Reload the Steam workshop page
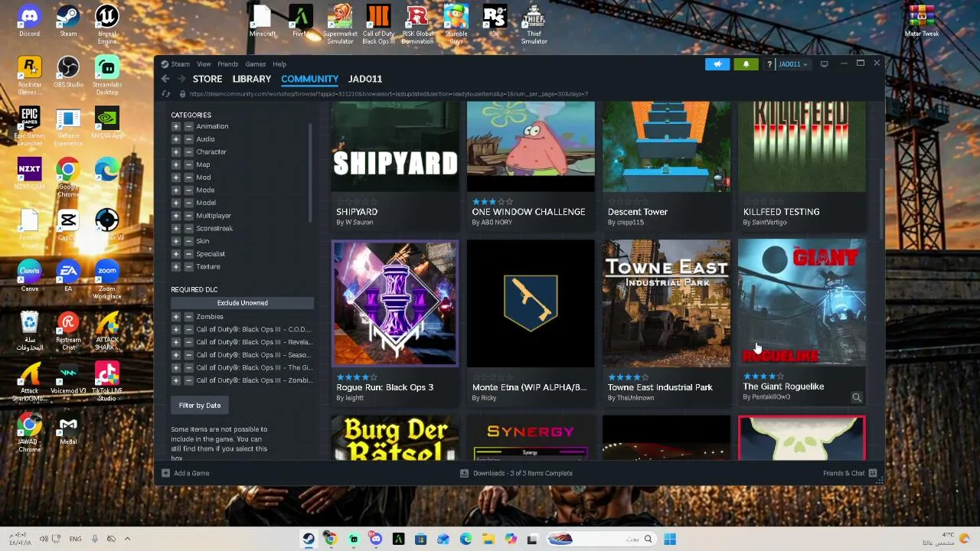Screen dimensions: 980x551 (x=165, y=94)
